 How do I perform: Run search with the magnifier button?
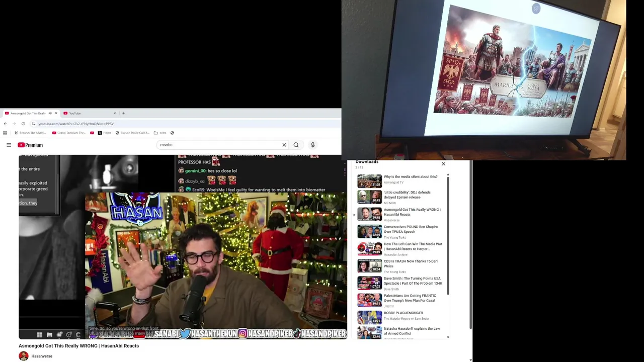point(296,145)
